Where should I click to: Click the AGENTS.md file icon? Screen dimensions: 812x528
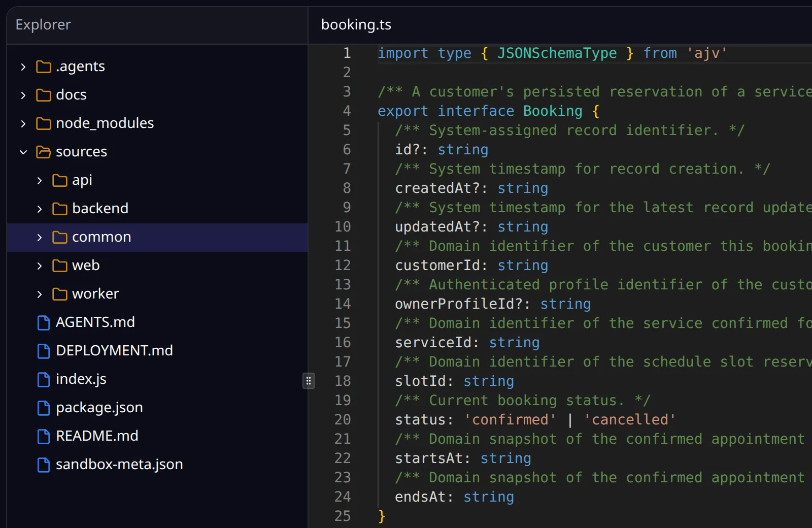[x=44, y=322]
